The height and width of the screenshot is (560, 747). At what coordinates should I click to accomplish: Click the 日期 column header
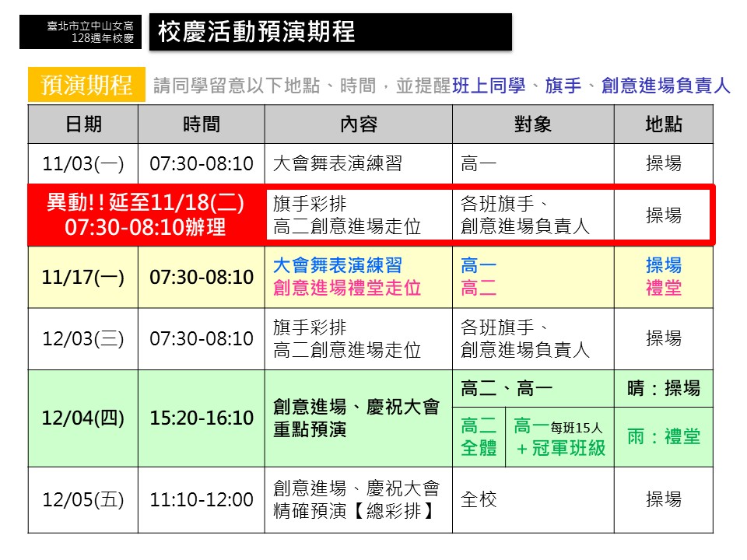[83, 124]
